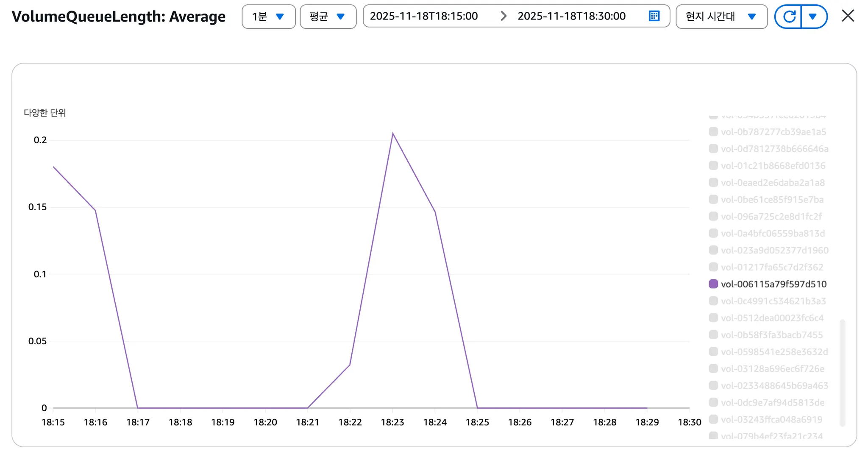Click the arrow between start and end time
The image size is (868, 457).
coord(503,16)
